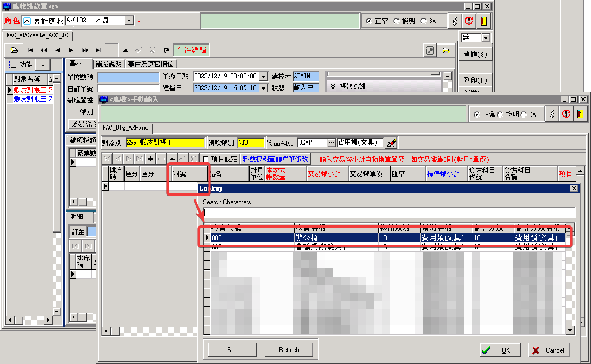
Task: Open the 角色 A-CL02 dropdown
Action: [x=129, y=21]
